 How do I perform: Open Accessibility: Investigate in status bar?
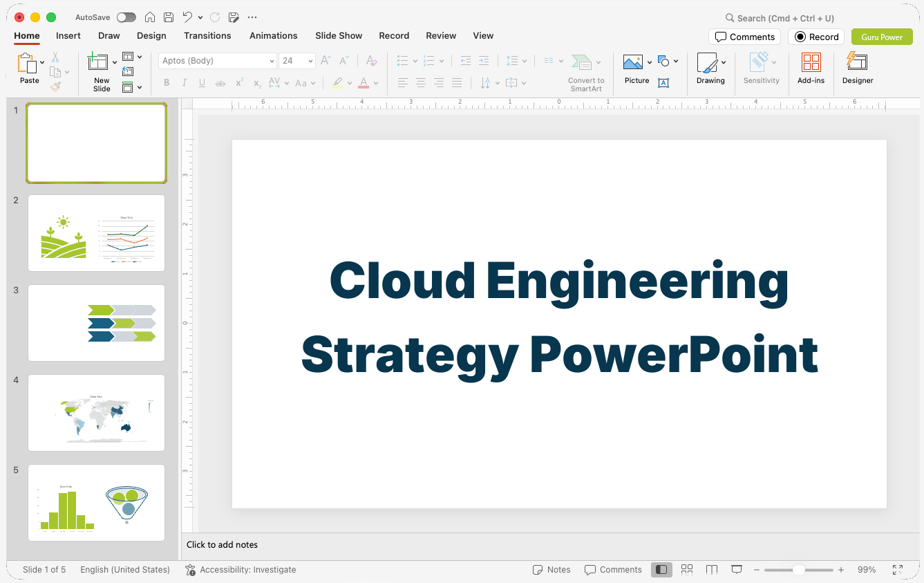(x=241, y=570)
